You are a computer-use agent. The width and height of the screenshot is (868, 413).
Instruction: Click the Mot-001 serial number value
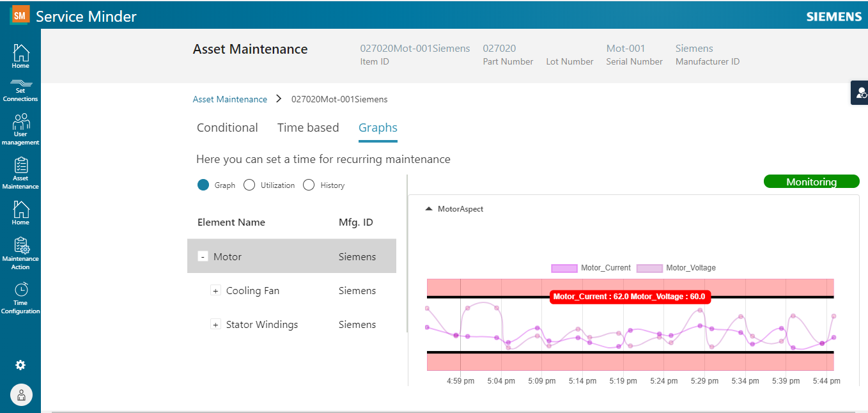pyautogui.click(x=626, y=48)
